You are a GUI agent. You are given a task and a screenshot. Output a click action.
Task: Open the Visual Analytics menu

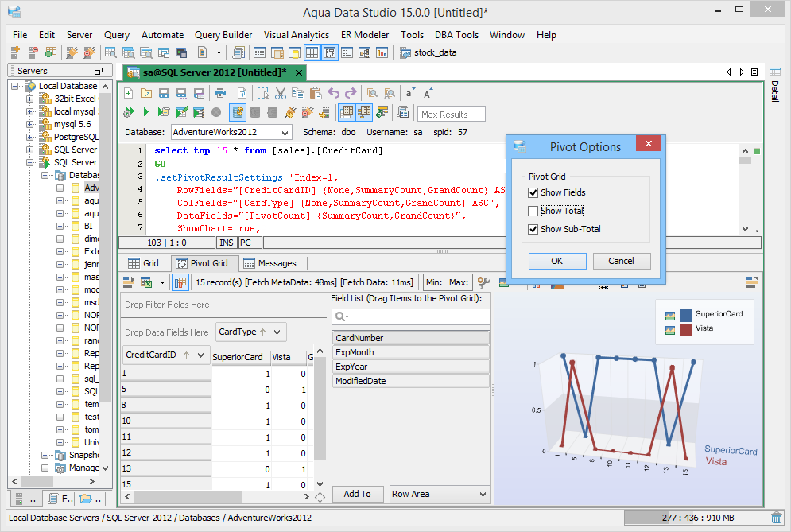(296, 35)
